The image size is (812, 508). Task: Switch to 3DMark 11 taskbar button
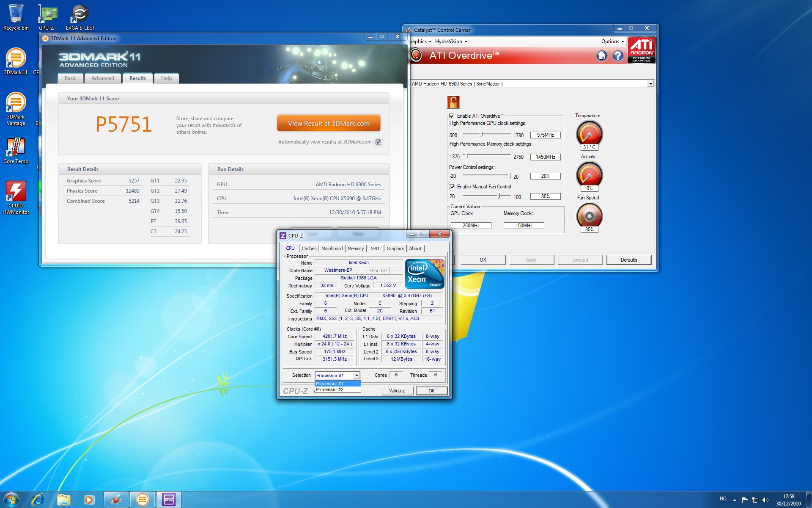[x=142, y=500]
